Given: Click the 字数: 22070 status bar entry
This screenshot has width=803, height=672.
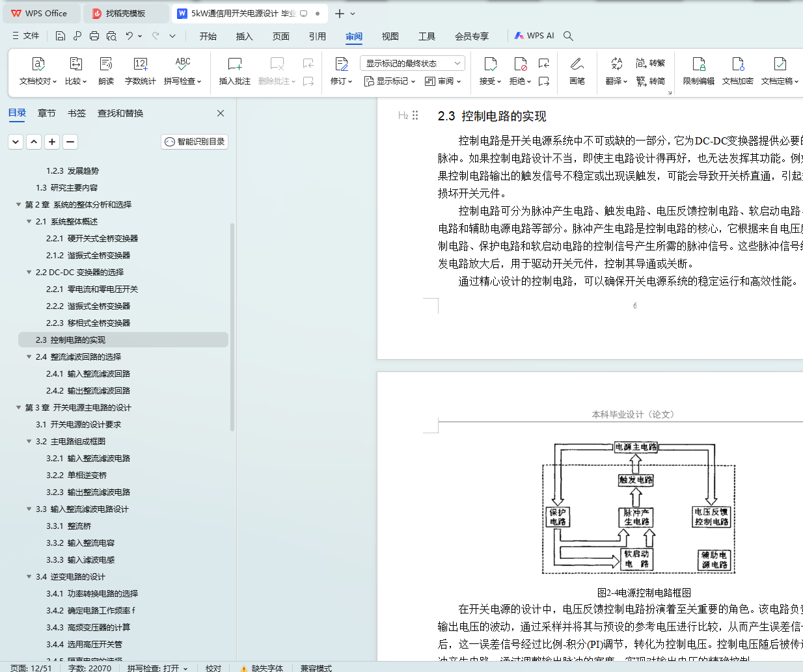Looking at the screenshot, I should [90, 667].
